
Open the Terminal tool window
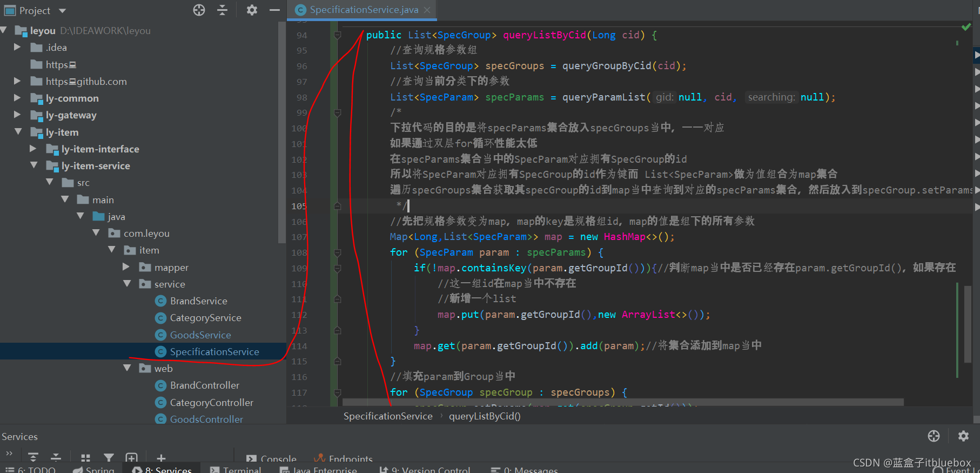tap(236, 469)
